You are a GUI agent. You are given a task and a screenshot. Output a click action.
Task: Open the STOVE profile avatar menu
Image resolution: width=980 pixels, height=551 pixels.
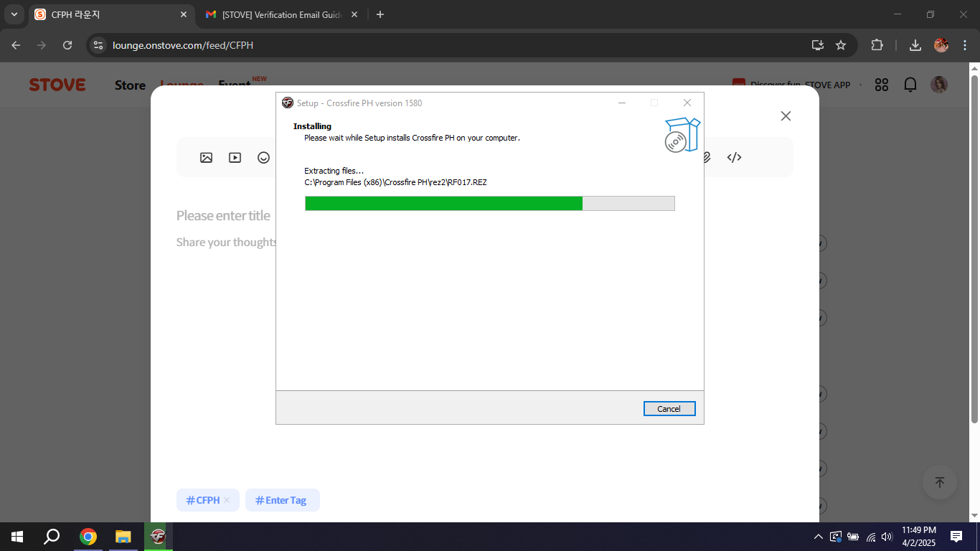coord(939,85)
